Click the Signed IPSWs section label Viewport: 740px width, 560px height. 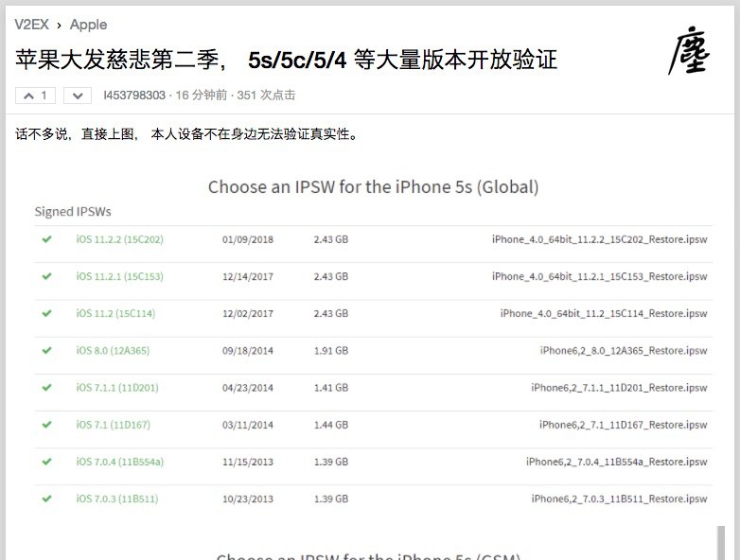73,211
